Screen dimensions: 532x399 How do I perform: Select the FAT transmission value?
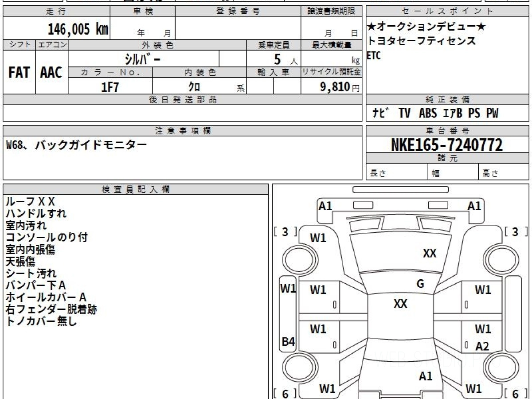(19, 72)
